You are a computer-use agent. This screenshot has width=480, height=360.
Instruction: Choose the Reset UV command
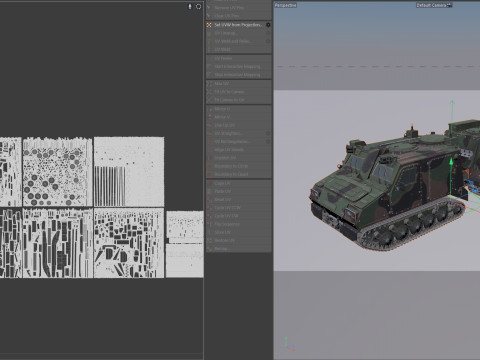pyautogui.click(x=239, y=199)
